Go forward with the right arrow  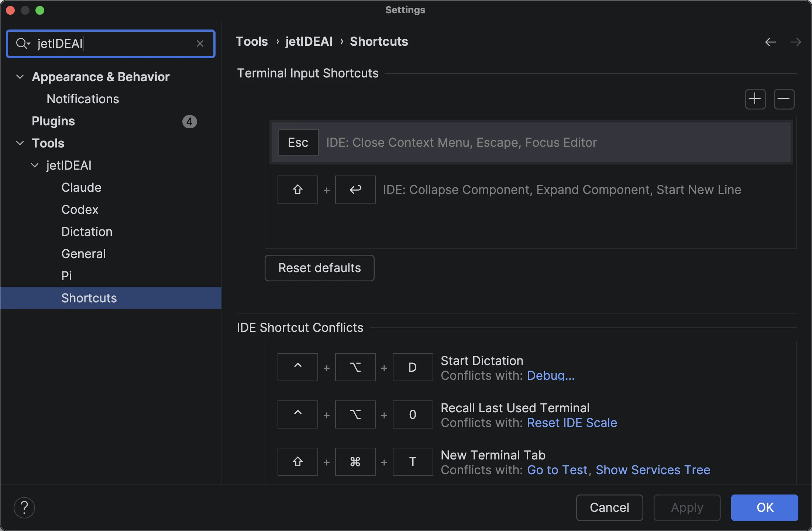pyautogui.click(x=795, y=42)
